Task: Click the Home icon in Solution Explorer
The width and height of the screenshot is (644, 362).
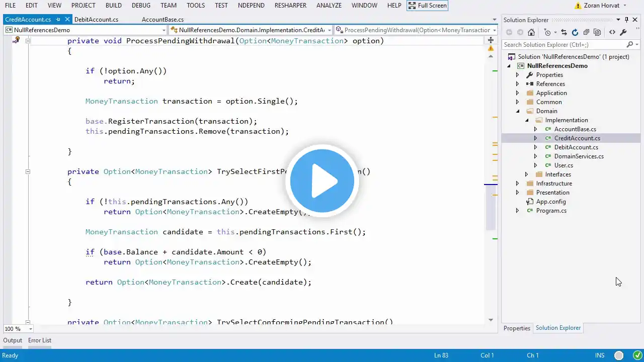Action: 531,32
